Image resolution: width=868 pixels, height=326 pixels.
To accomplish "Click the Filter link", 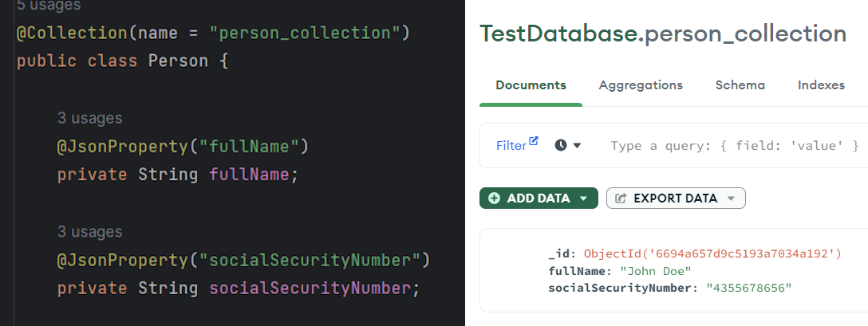I will [511, 146].
